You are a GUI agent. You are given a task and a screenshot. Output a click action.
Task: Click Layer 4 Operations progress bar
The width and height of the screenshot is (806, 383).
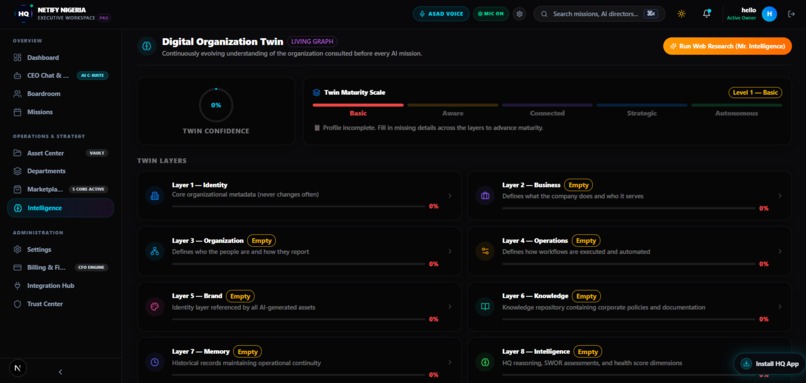(x=629, y=264)
